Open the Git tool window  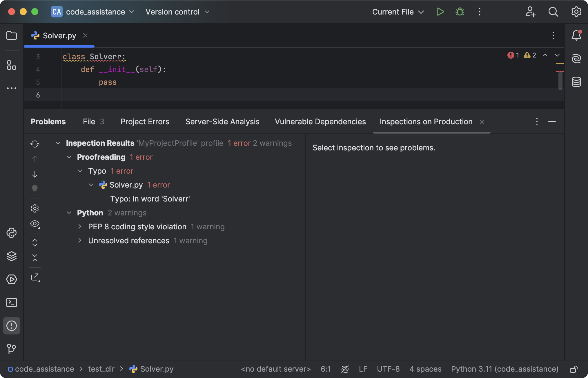click(x=12, y=349)
